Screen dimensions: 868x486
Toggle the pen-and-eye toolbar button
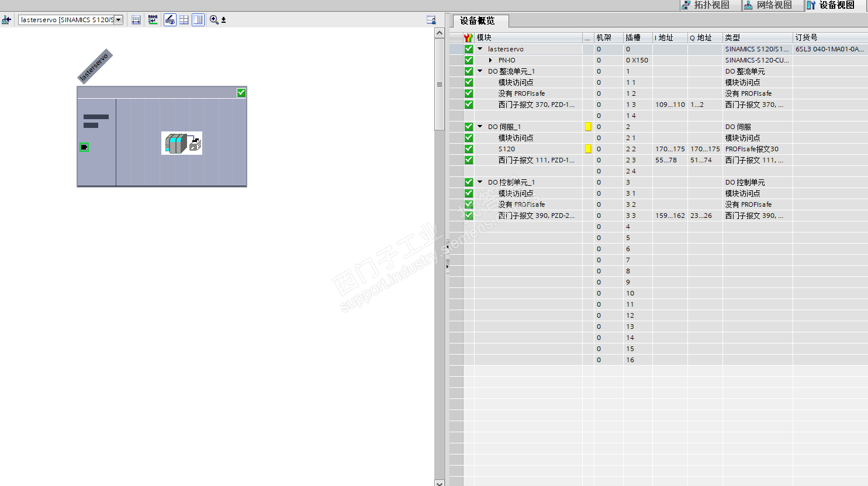[170, 20]
